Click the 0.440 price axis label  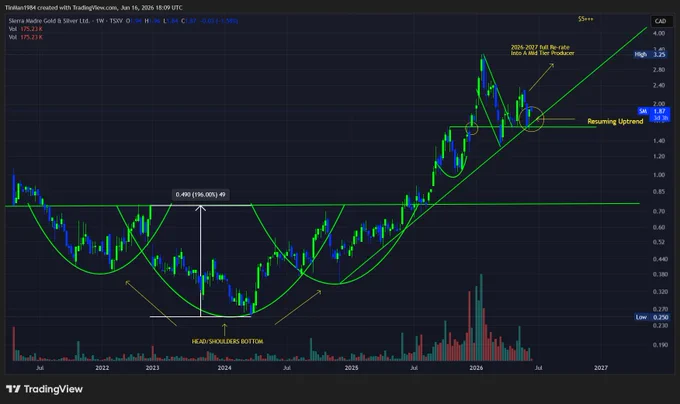pyautogui.click(x=660, y=259)
